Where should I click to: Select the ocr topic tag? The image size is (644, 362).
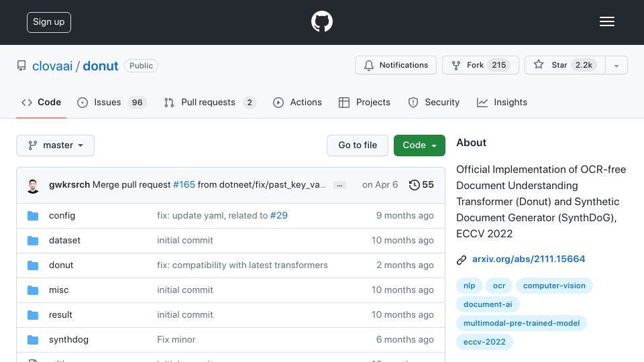(x=499, y=286)
